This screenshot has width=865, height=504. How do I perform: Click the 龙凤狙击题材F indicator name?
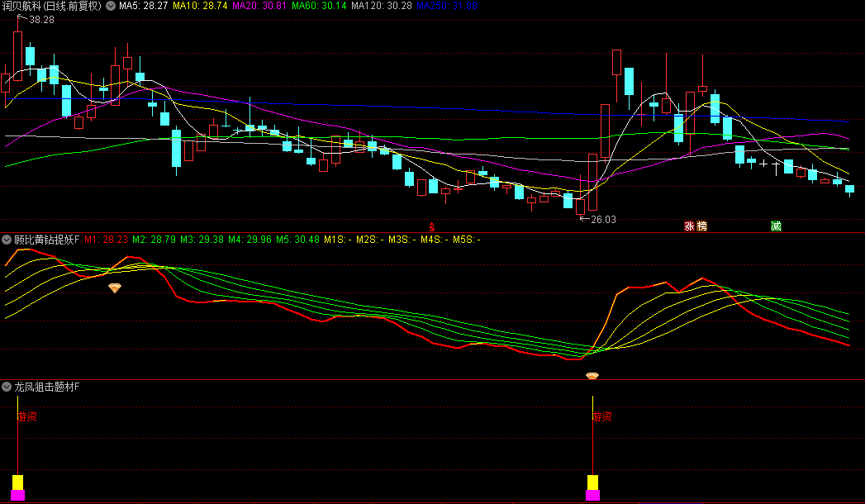(46, 387)
